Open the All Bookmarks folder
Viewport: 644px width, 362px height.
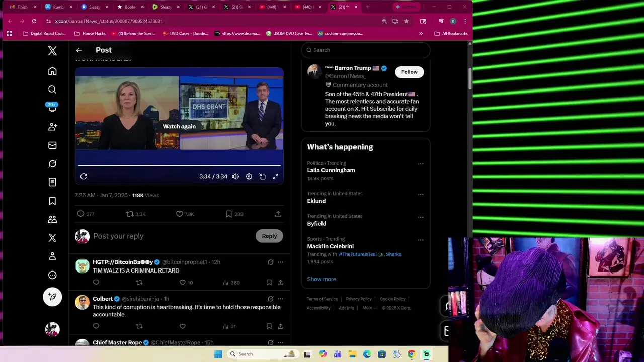pyautogui.click(x=451, y=34)
